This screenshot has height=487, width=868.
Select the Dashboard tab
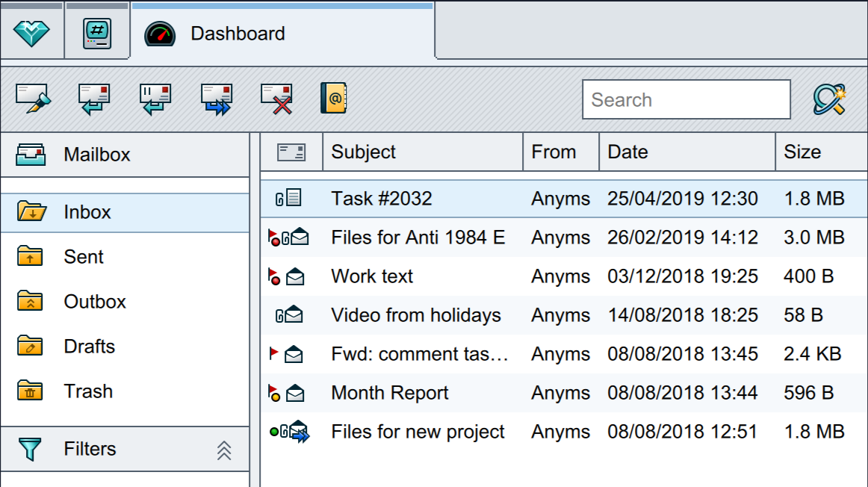pos(238,34)
